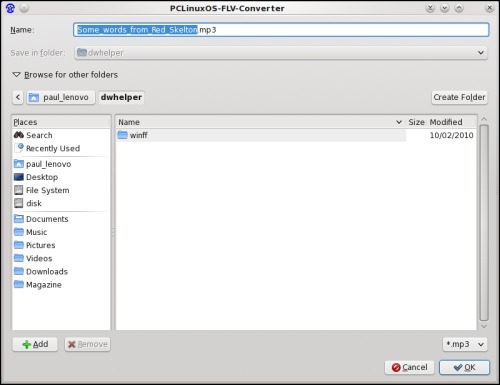Viewport: 500px width, 385px height.
Task: Go to the File System entry in Places
Action: point(48,190)
